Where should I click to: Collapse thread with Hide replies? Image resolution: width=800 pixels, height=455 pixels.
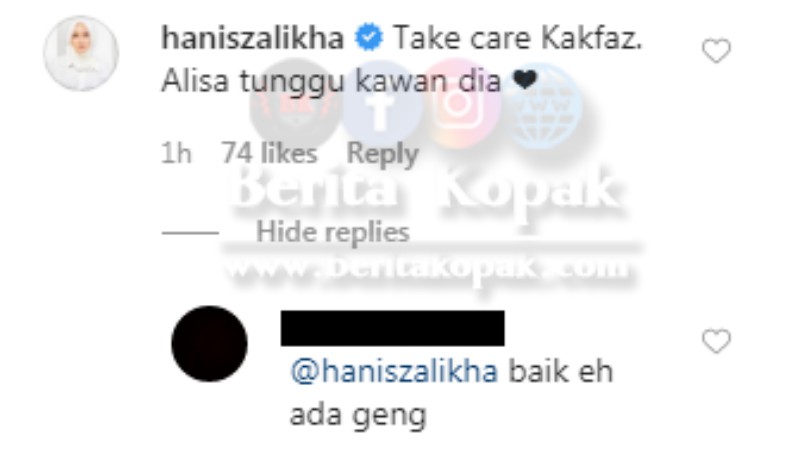[333, 232]
